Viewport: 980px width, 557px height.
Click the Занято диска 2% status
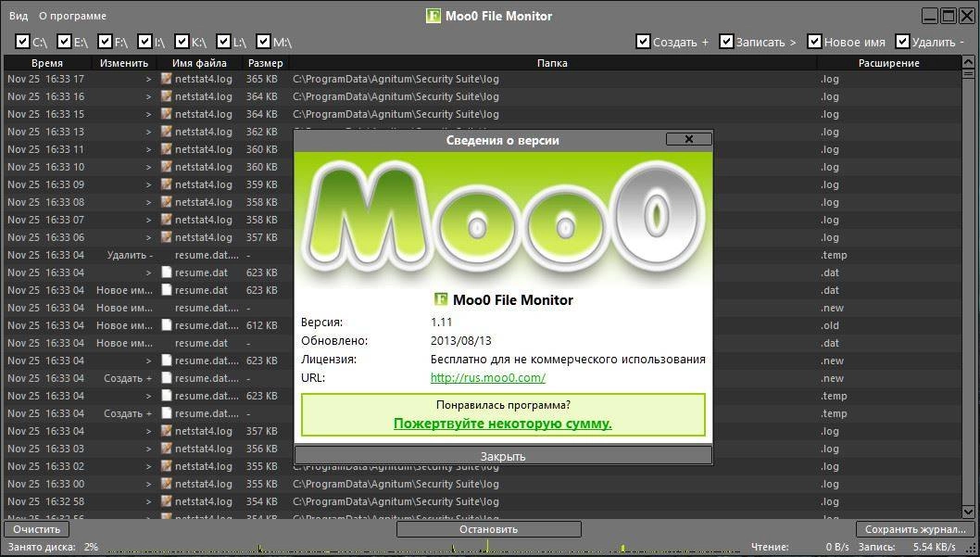(53, 547)
